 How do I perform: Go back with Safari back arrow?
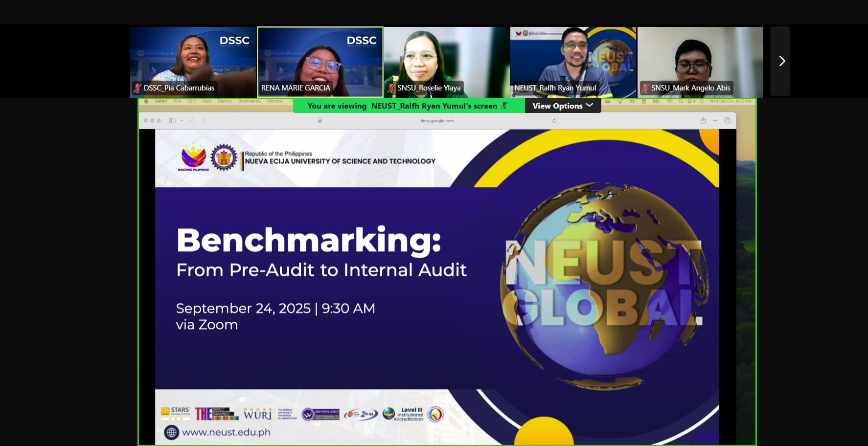point(192,120)
